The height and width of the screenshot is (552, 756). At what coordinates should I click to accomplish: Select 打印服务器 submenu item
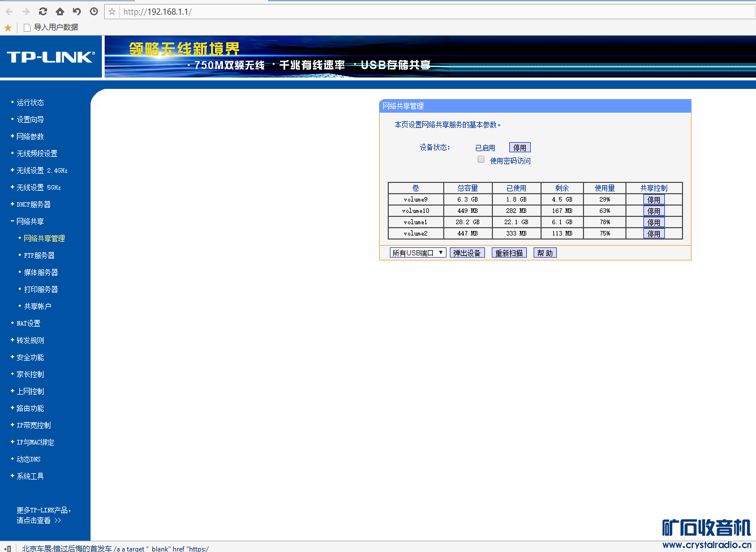41,289
